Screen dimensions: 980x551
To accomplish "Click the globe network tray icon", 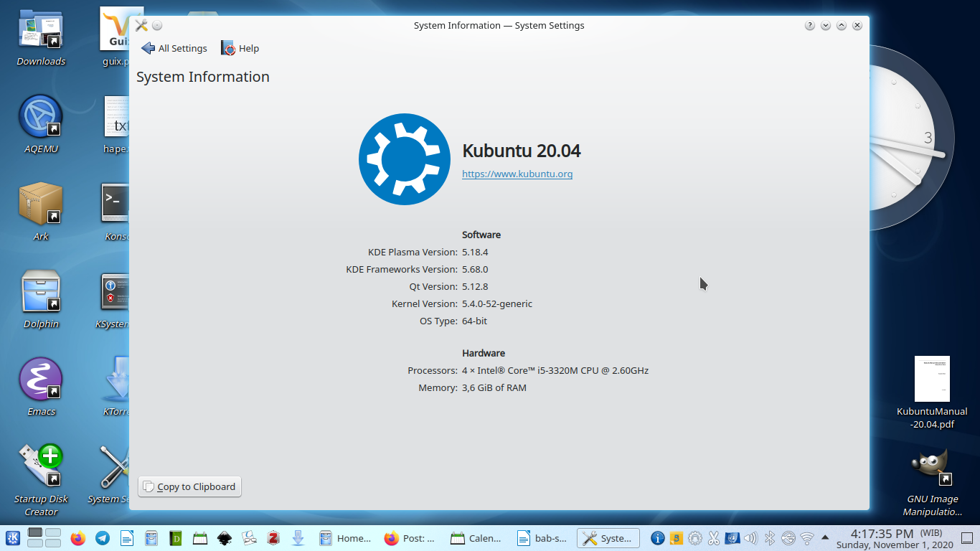I will click(788, 538).
